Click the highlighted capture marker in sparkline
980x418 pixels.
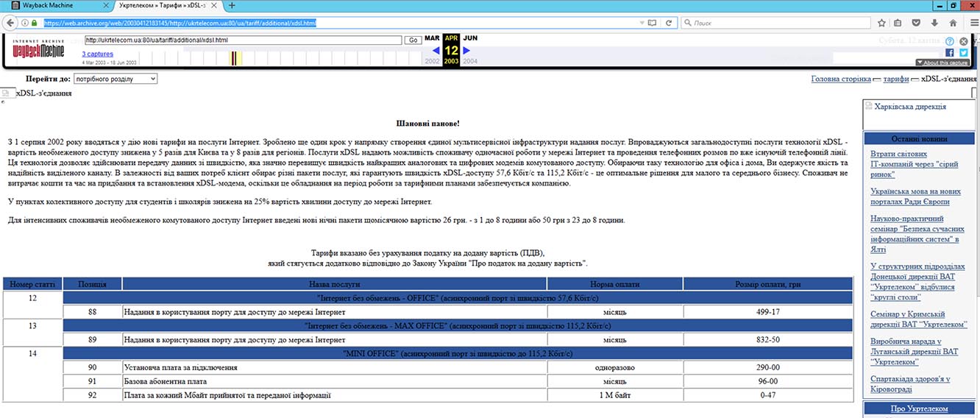pos(235,59)
